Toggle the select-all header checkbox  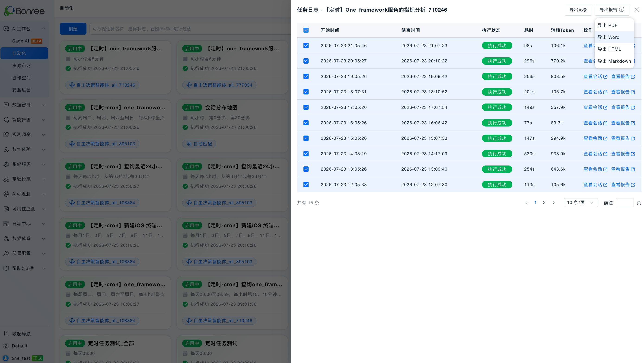(x=306, y=30)
